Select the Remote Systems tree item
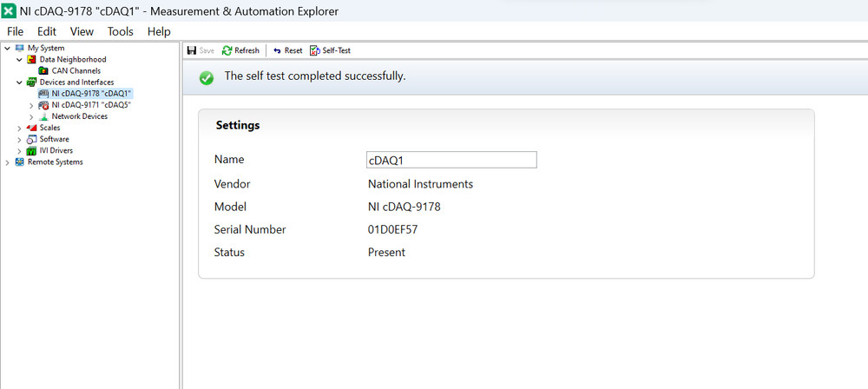 point(56,162)
